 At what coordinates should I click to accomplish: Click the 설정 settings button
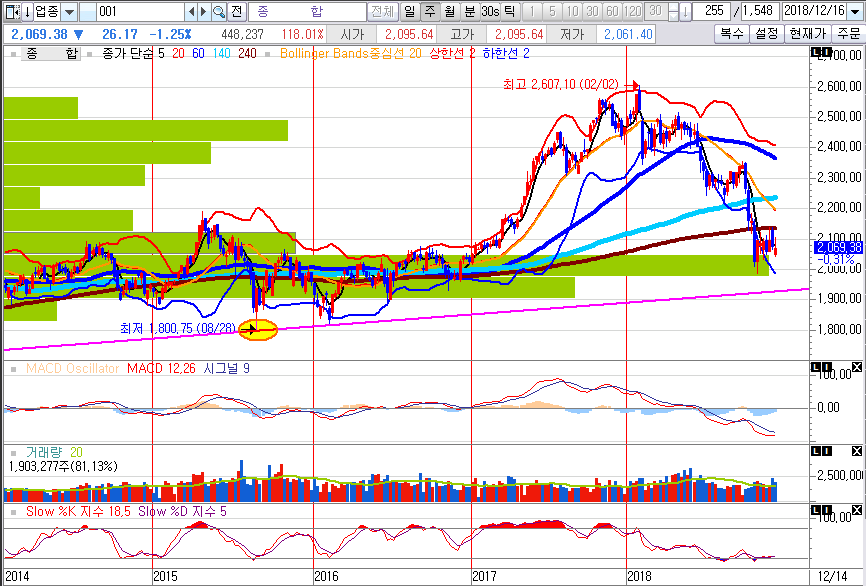tap(766, 34)
